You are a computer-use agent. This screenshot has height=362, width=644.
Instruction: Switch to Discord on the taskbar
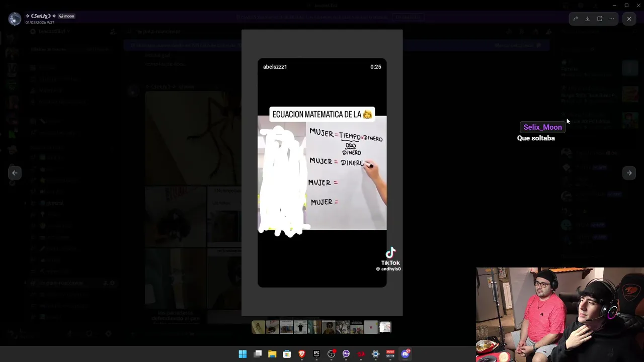coord(406,354)
